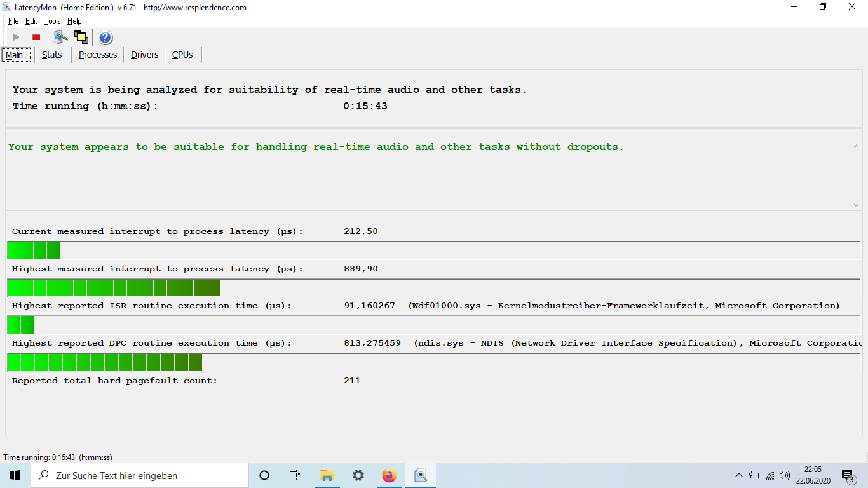This screenshot has height=488, width=868.
Task: Open help via blue question mark icon
Action: click(105, 37)
